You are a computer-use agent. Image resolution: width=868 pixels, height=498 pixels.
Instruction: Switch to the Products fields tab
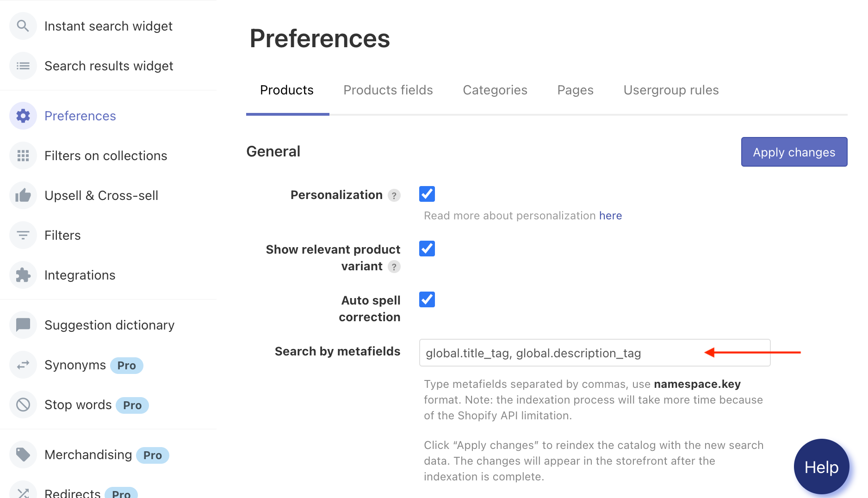point(388,90)
